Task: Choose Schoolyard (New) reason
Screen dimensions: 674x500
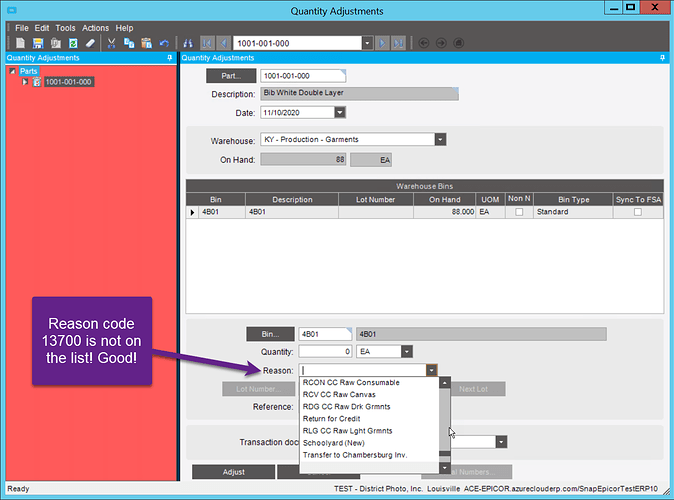Action: point(369,443)
